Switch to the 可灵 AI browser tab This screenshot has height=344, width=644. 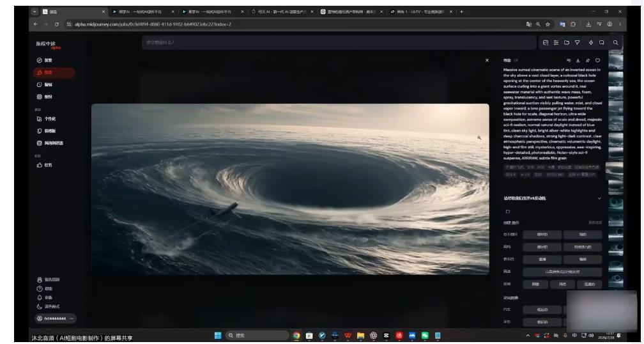tap(281, 12)
